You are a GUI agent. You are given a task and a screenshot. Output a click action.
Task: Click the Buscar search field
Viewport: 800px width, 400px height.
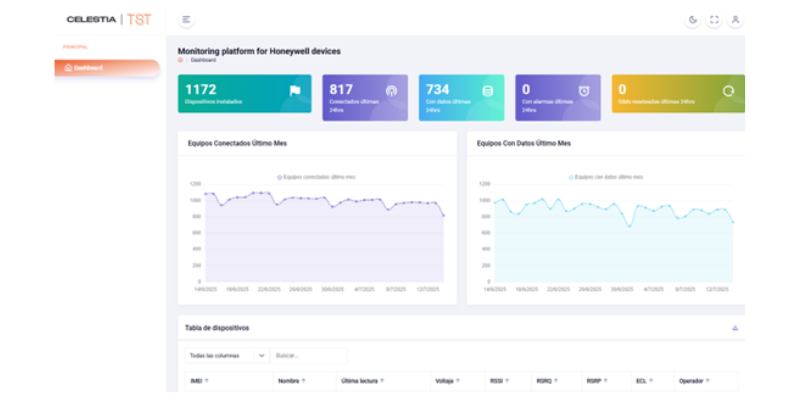(x=309, y=355)
